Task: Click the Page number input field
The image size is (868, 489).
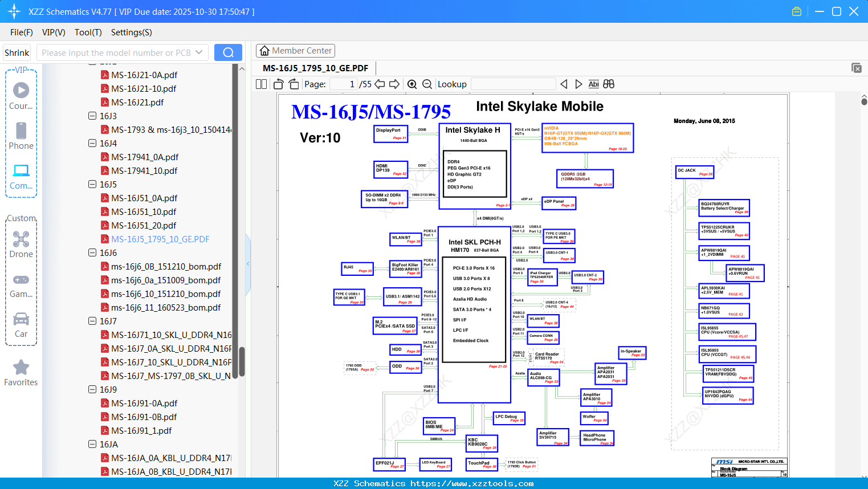Action: coord(343,84)
